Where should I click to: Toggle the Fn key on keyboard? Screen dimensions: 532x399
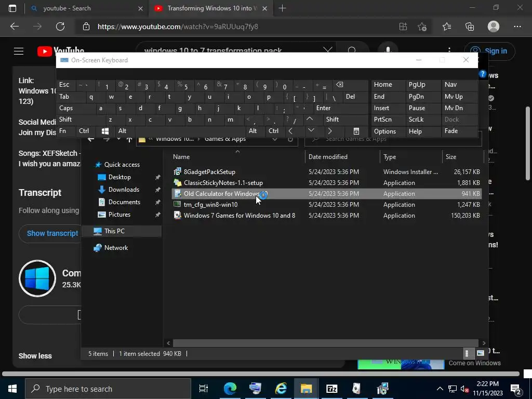pos(66,131)
